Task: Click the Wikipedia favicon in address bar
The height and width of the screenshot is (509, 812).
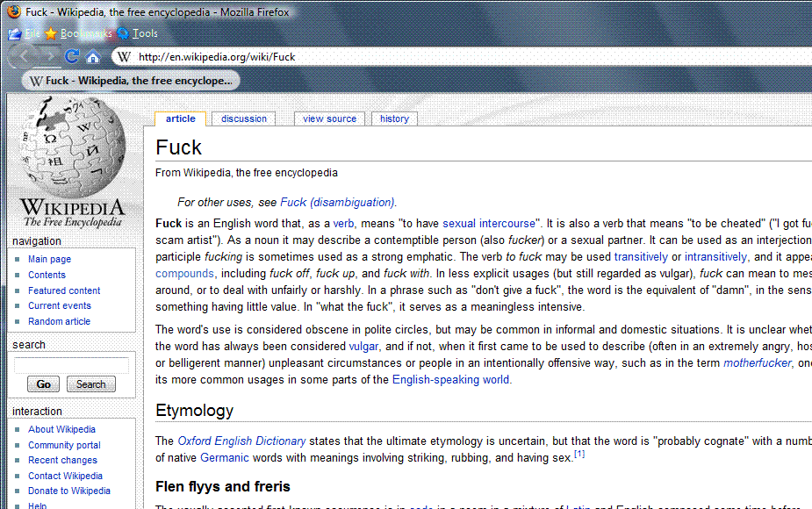Action: tap(124, 57)
